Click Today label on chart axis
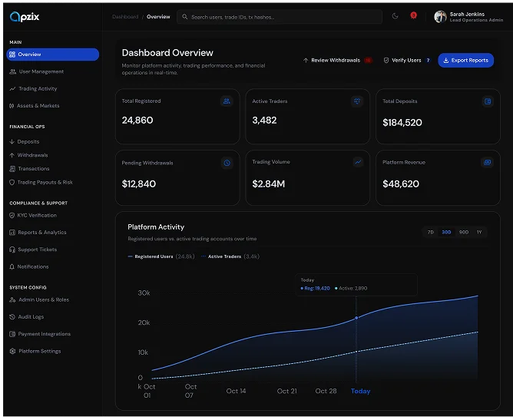This screenshot has width=513, height=420. point(360,391)
